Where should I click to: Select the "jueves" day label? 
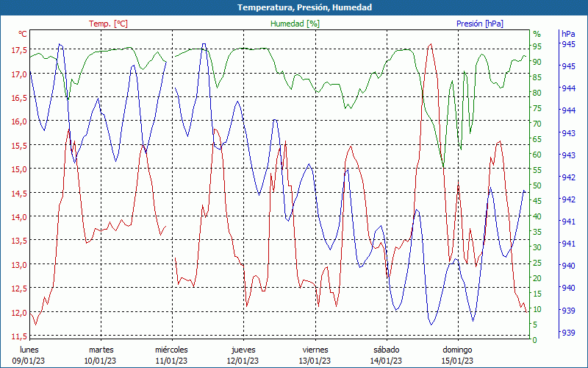tap(243, 350)
